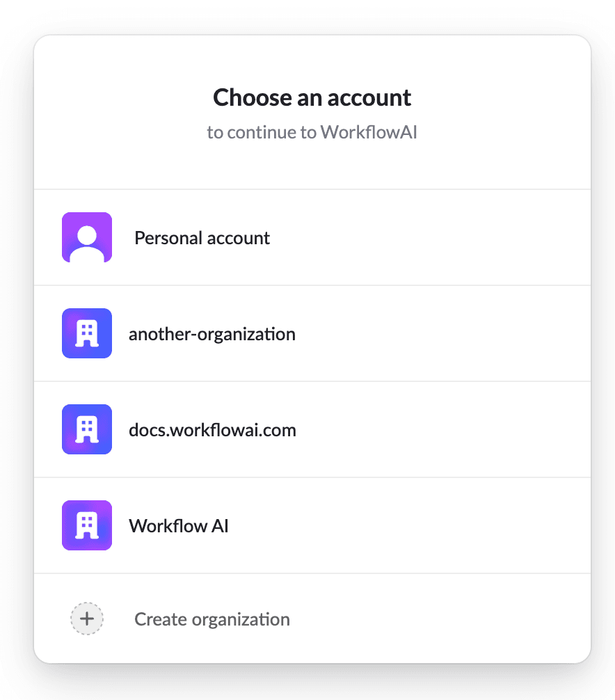The image size is (615, 700).
Task: Select the purple person silhouette icon
Action: [x=87, y=237]
